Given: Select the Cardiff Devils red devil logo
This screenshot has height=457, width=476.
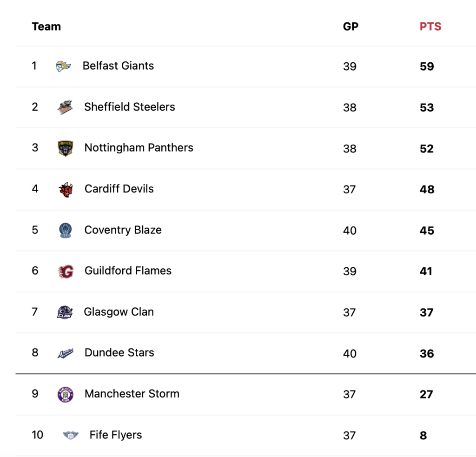Looking at the screenshot, I should [x=66, y=190].
